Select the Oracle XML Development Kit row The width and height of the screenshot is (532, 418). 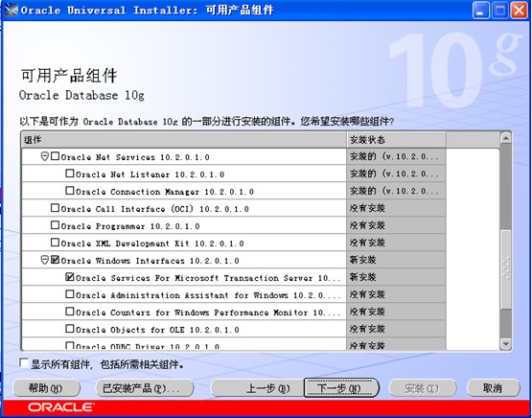(183, 243)
